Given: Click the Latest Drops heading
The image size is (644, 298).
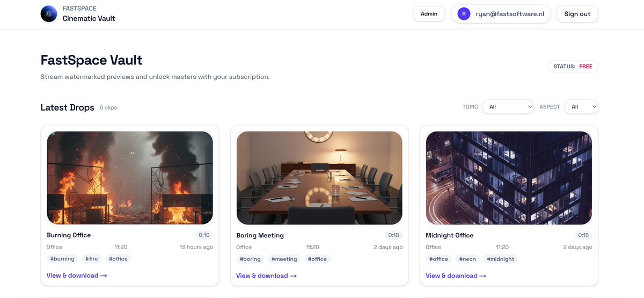Looking at the screenshot, I should [x=68, y=107].
